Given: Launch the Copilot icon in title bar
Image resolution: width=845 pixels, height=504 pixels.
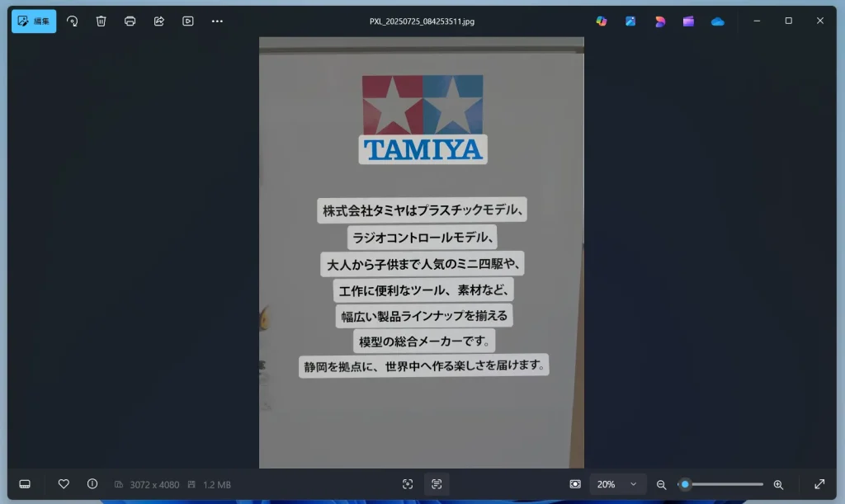Looking at the screenshot, I should tap(602, 21).
